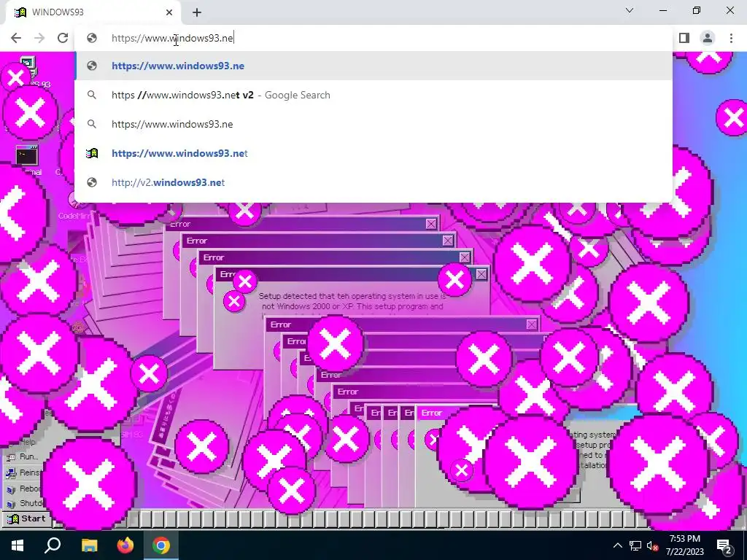
Task: Select the WINDOWS93 browser tab
Action: click(x=93, y=12)
